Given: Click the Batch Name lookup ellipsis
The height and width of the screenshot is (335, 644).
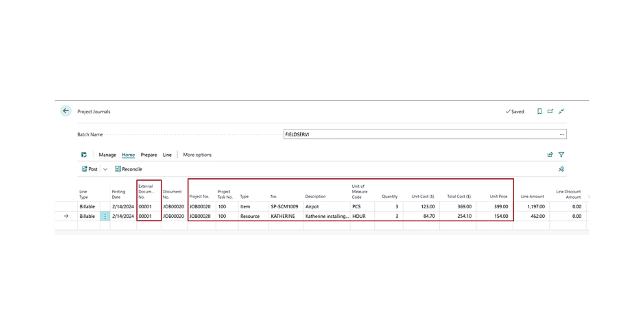Looking at the screenshot, I should pos(561,134).
